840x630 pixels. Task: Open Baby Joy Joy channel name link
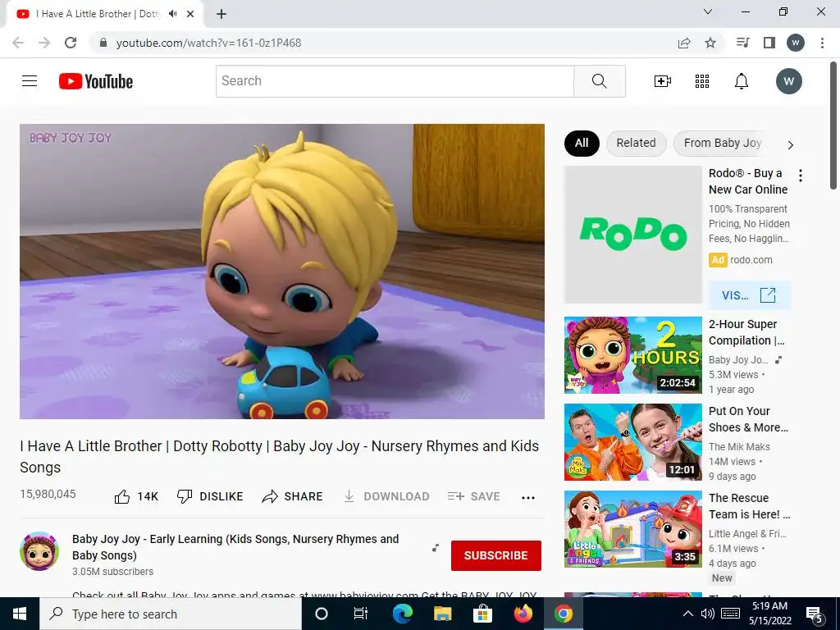click(235, 547)
